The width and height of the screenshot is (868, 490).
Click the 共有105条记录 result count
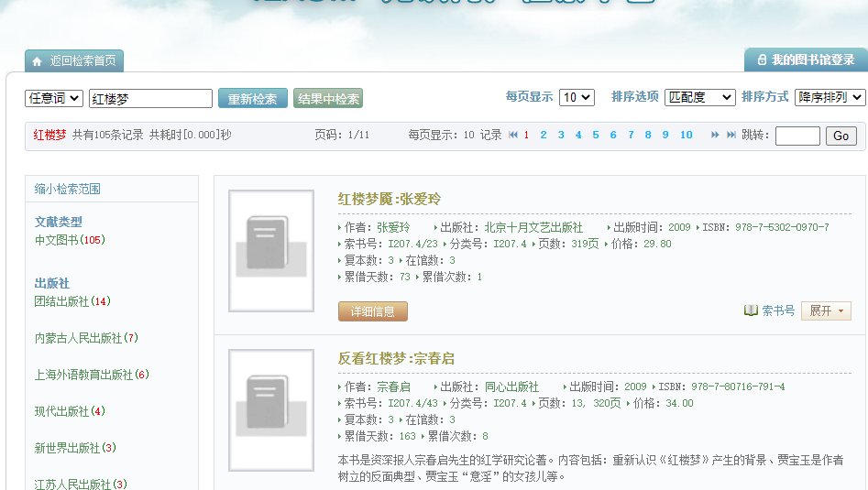108,135
